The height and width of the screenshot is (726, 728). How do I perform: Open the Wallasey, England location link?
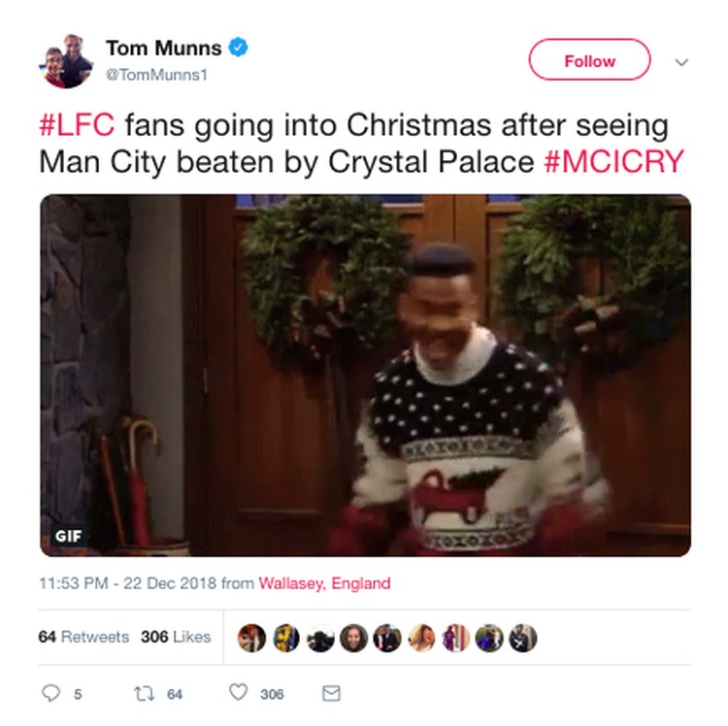click(324, 583)
